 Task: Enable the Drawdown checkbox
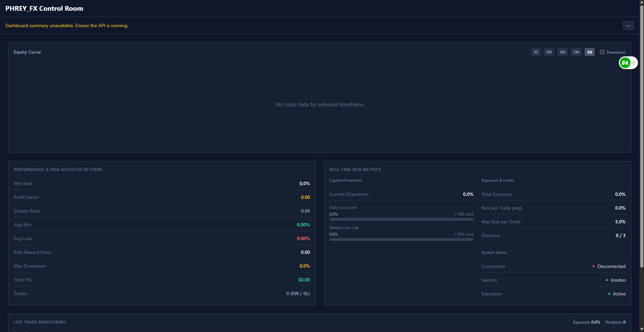pyautogui.click(x=602, y=52)
